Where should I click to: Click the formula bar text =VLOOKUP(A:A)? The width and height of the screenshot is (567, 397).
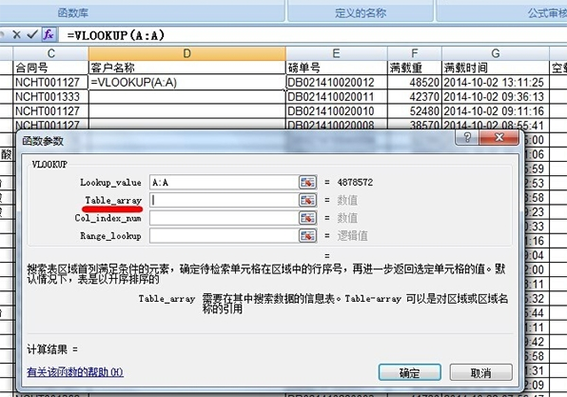click(x=116, y=35)
